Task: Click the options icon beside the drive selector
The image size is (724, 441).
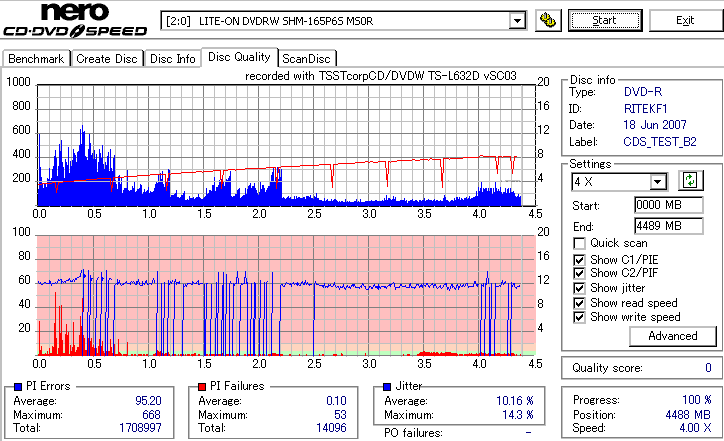Action: 546,20
